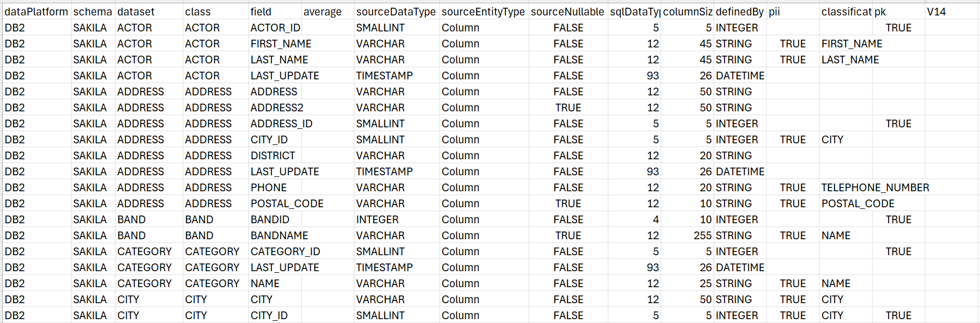
Task: Select the definedBy header cell
Action: coord(739,12)
